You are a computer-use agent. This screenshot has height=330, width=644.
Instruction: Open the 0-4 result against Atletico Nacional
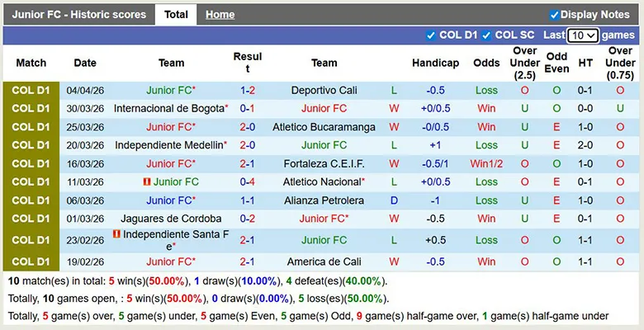[247, 181]
